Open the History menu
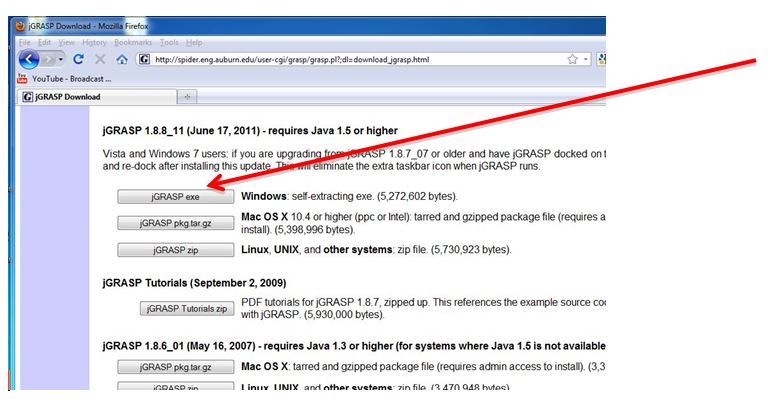Image resolution: width=784 pixels, height=410 pixels. coord(95,42)
